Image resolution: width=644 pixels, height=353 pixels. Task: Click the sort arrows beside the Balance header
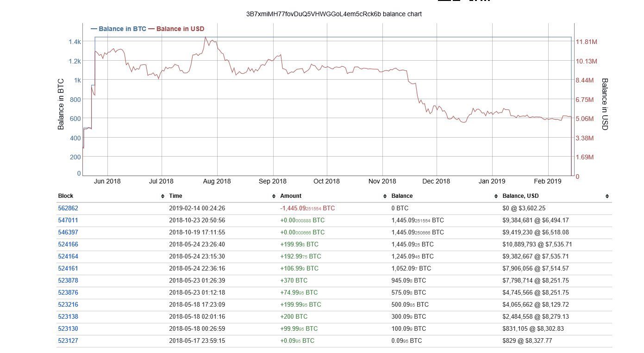[x=496, y=196]
